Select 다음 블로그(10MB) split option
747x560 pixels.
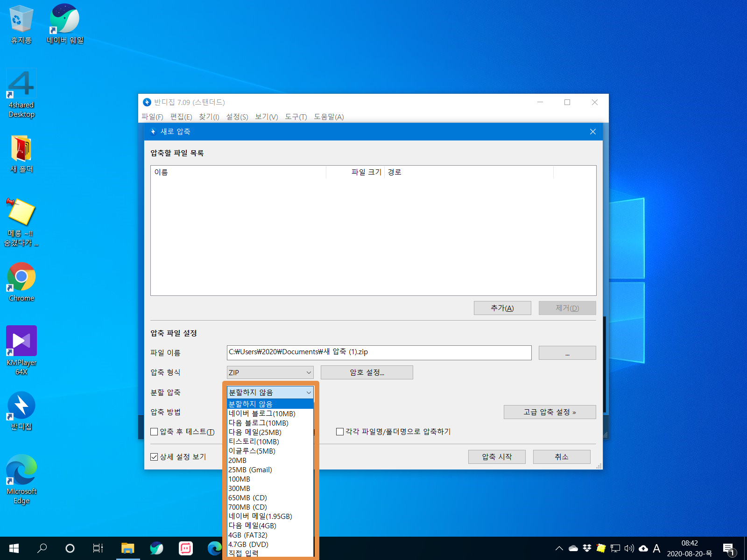[270, 423]
